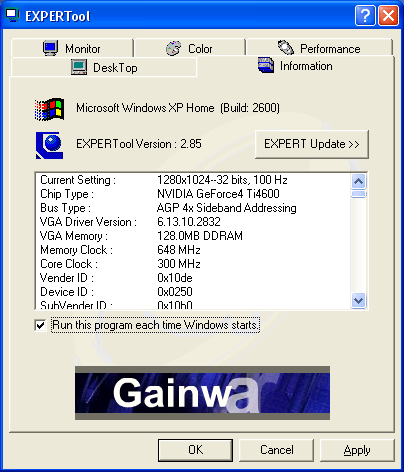Click the 1280x1024--32 bits, 100 Hz value
The width and height of the screenshot is (404, 472).
(x=222, y=180)
